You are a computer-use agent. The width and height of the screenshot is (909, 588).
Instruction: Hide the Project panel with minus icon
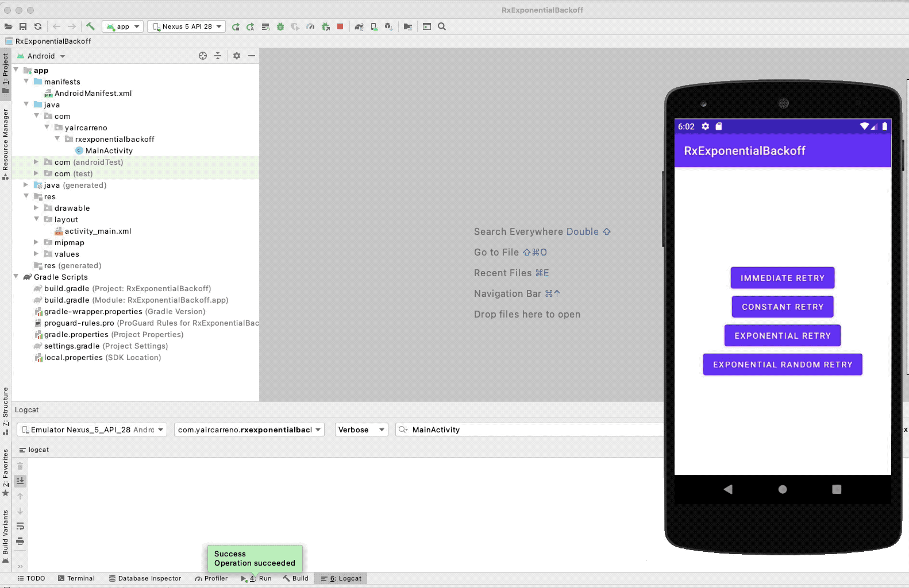(252, 56)
